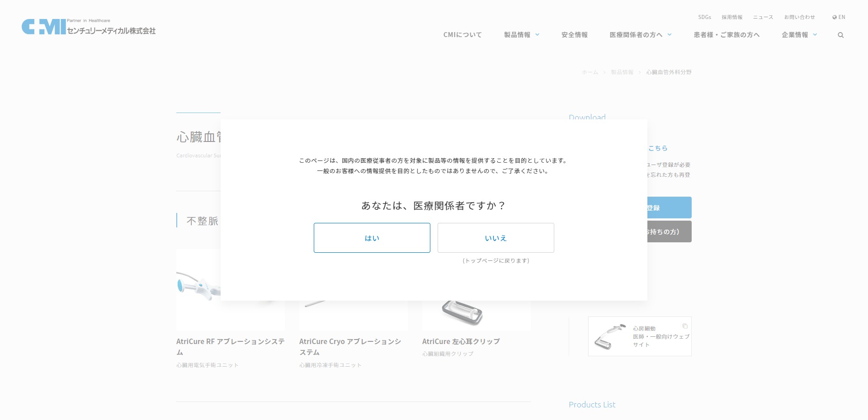
Task: Click the AtriCure 左心耳クリップ product image
Action: pos(476,315)
